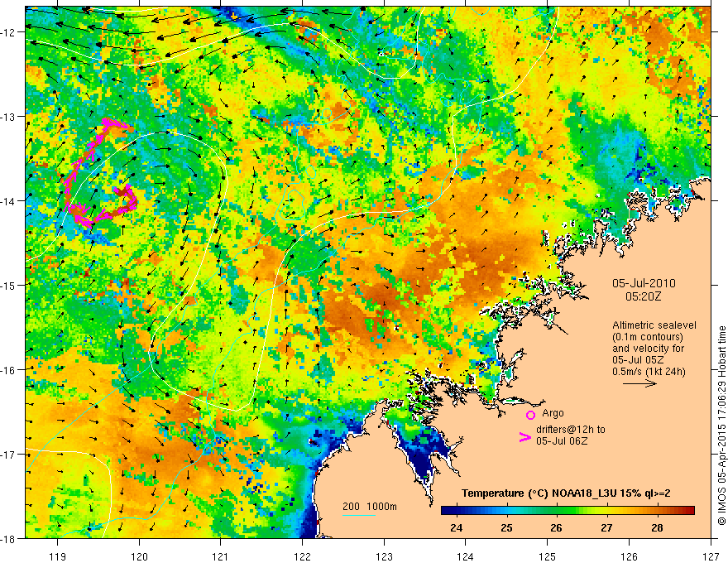
Task: Click the longitude axis label '120'
Action: click(x=139, y=556)
